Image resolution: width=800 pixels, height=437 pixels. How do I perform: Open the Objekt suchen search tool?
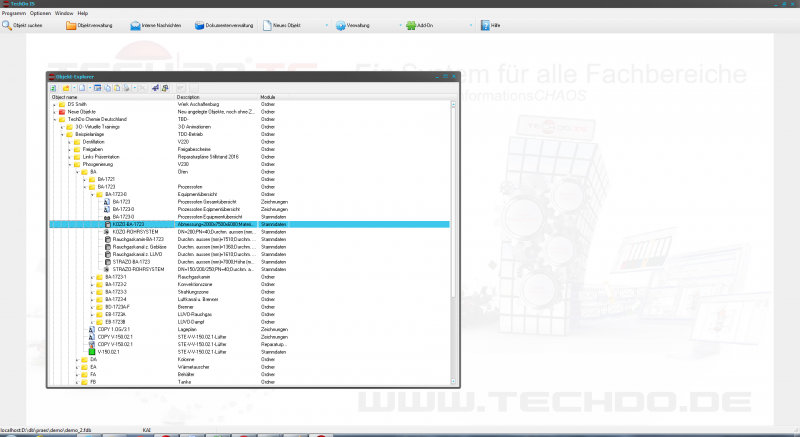click(x=22, y=25)
